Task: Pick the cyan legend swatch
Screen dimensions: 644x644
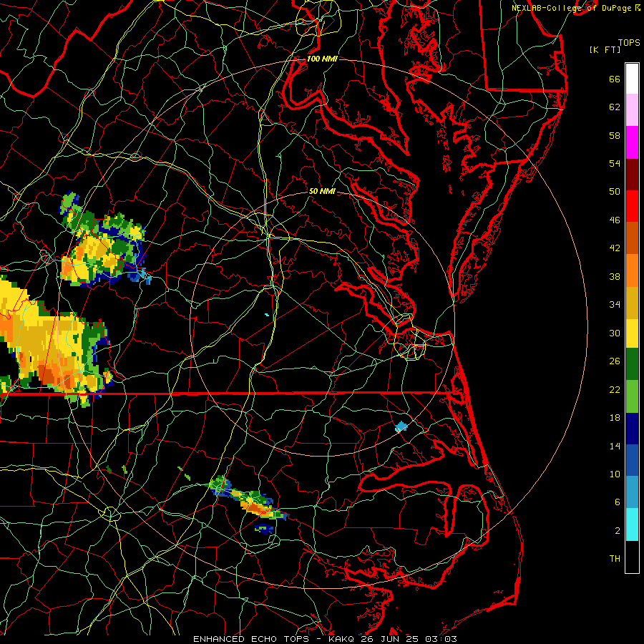Action: [x=632, y=525]
